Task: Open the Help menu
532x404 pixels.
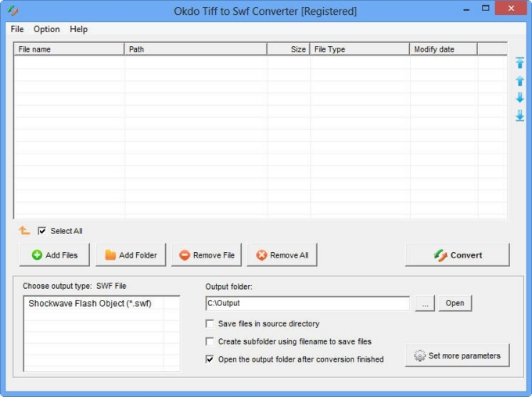Action: click(x=79, y=29)
